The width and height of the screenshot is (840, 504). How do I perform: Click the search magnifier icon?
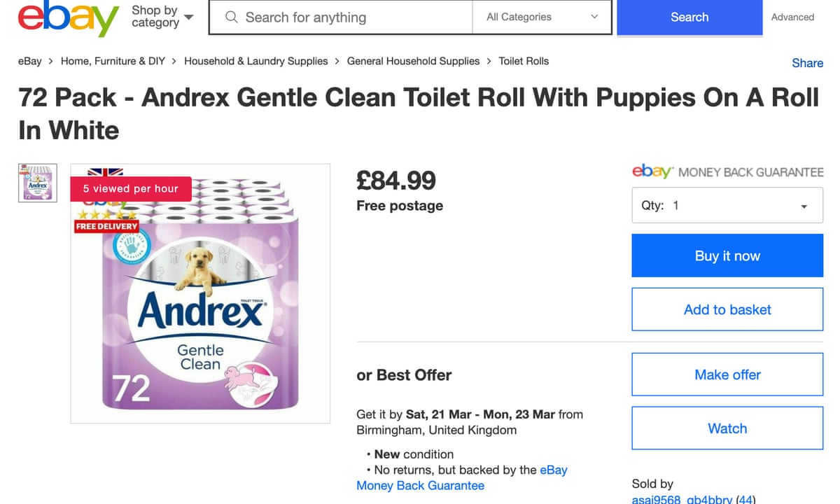[x=232, y=17]
